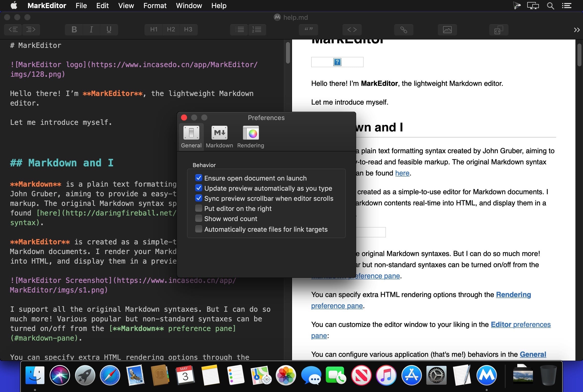Viewport: 583px width, 392px height.
Task: Apply H3 heading style
Action: pos(188,30)
